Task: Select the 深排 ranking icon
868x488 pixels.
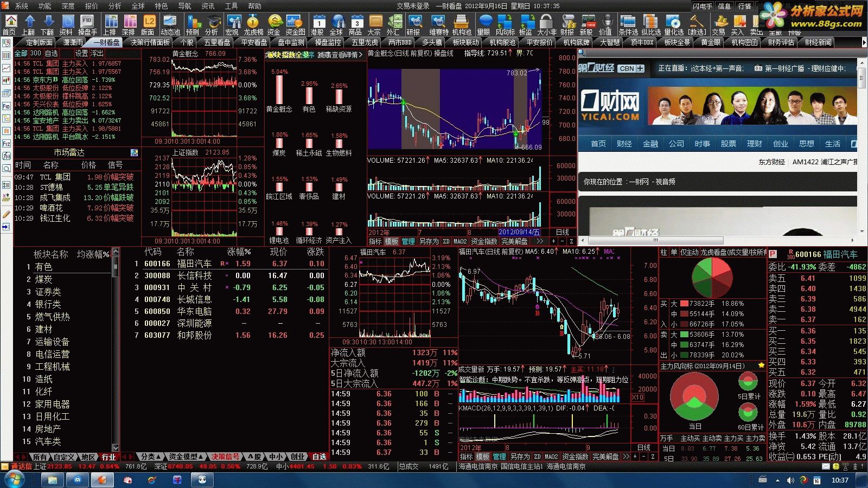Action: 129,24
